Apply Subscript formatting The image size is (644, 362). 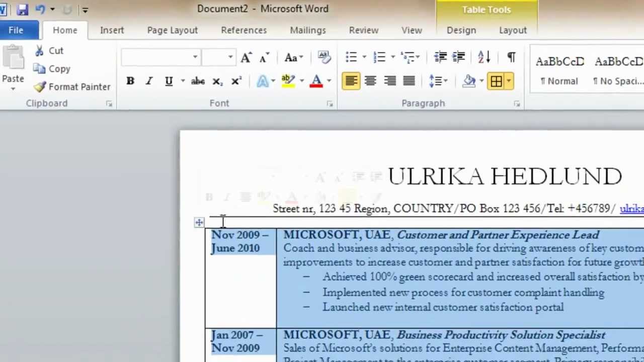coord(217,81)
